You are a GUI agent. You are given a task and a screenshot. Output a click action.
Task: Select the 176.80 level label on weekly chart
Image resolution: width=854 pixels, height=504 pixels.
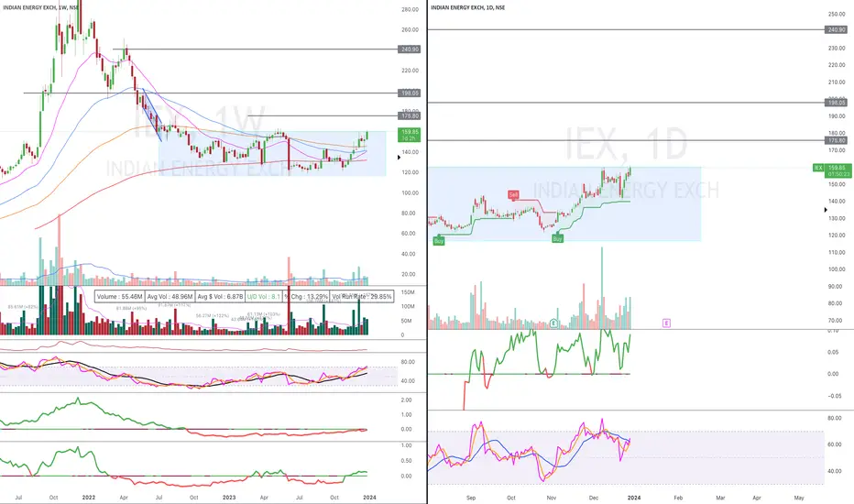(410, 115)
